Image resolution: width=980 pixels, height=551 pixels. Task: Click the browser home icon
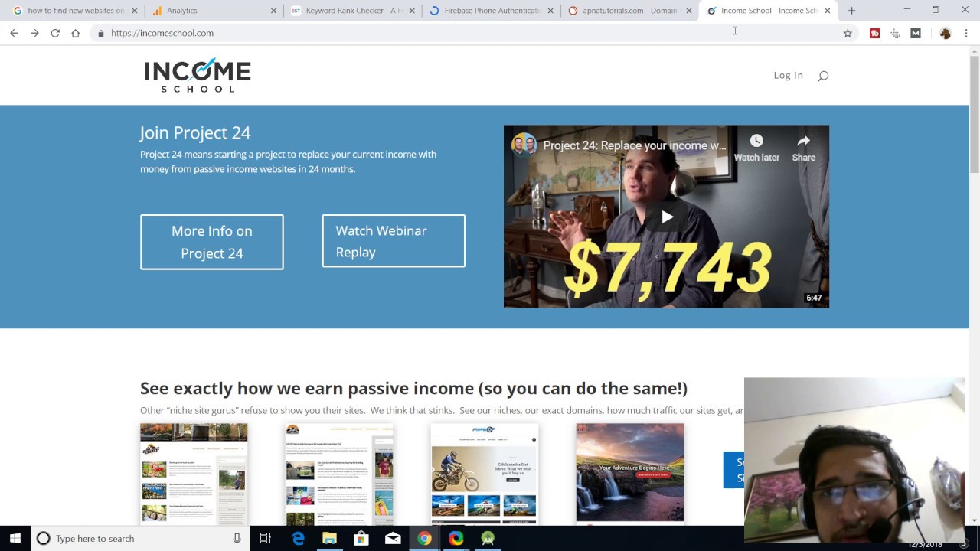coord(75,33)
